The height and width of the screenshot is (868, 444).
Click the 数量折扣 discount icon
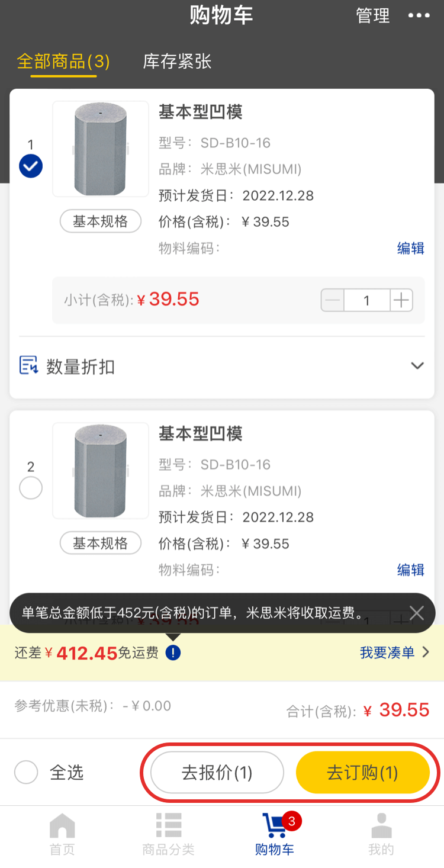tap(29, 366)
